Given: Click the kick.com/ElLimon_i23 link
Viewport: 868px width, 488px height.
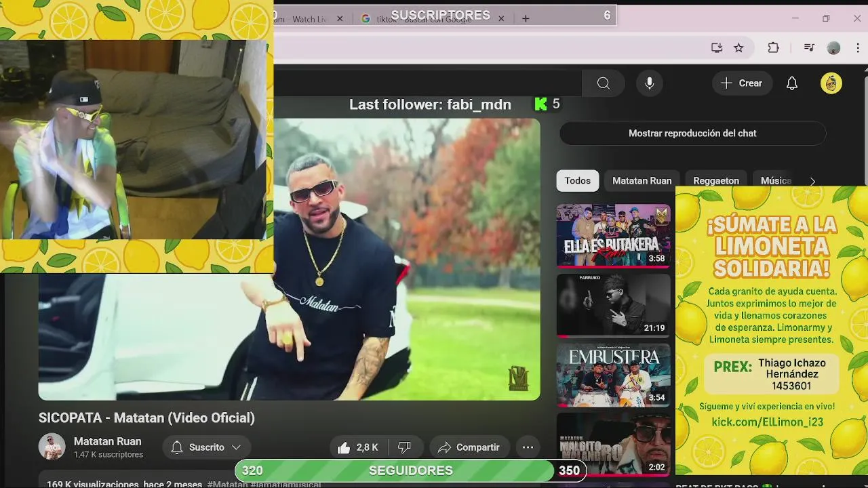Looking at the screenshot, I should coord(767,422).
